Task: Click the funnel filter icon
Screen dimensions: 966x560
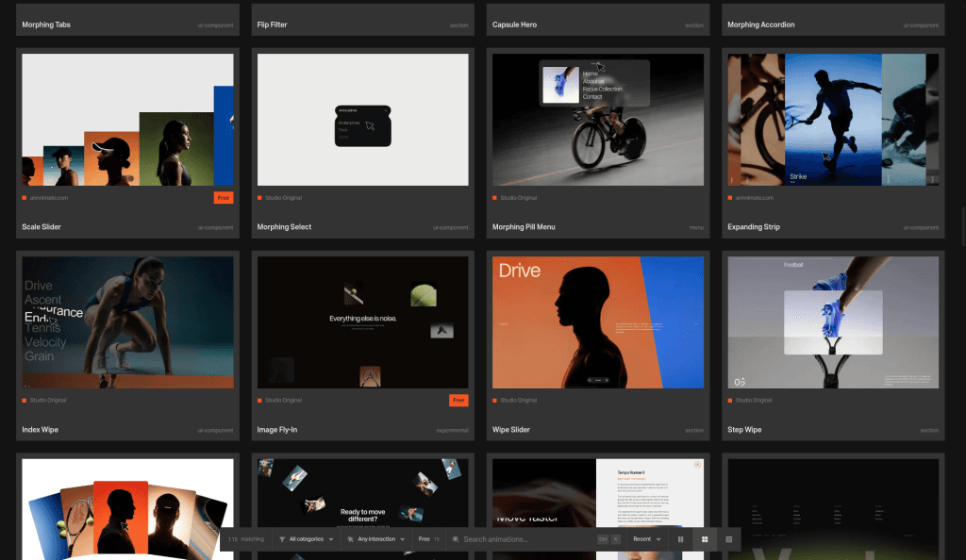Action: [282, 539]
